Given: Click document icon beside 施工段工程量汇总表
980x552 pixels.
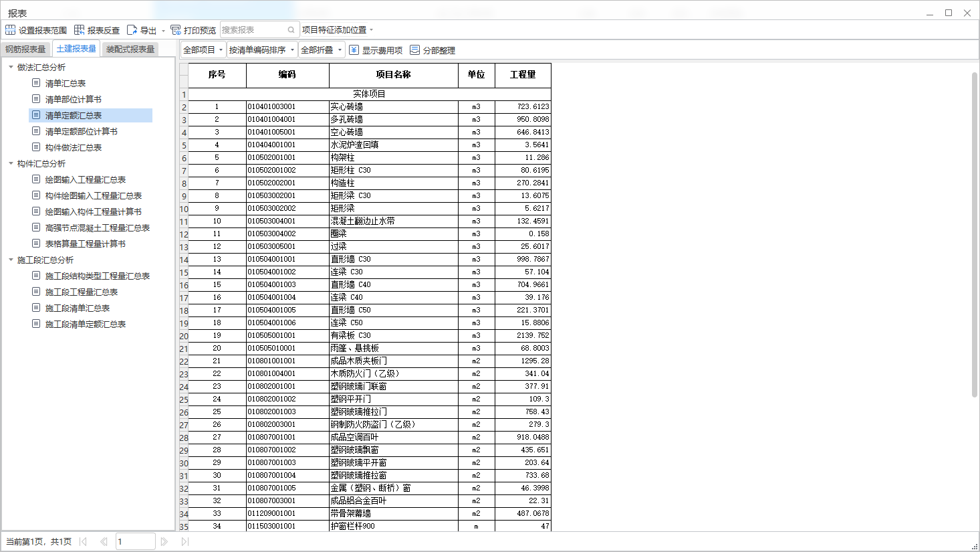Looking at the screenshot, I should (36, 292).
